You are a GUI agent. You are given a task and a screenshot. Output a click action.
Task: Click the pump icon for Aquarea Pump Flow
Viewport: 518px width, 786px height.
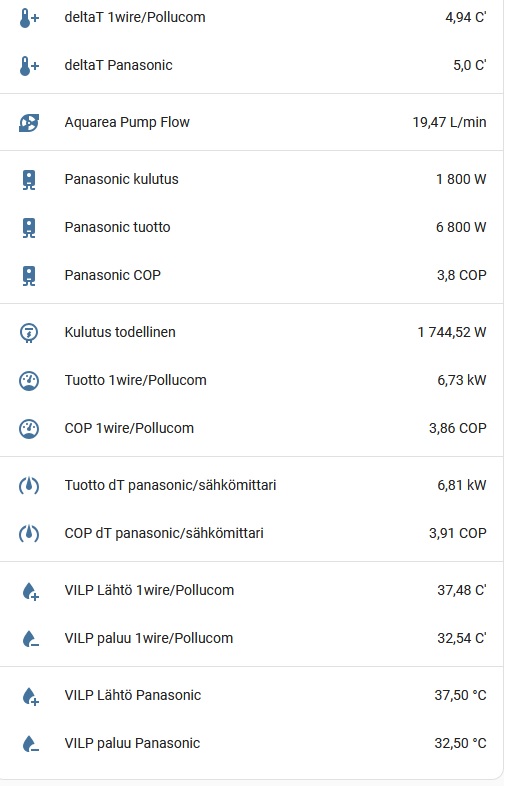(x=29, y=122)
